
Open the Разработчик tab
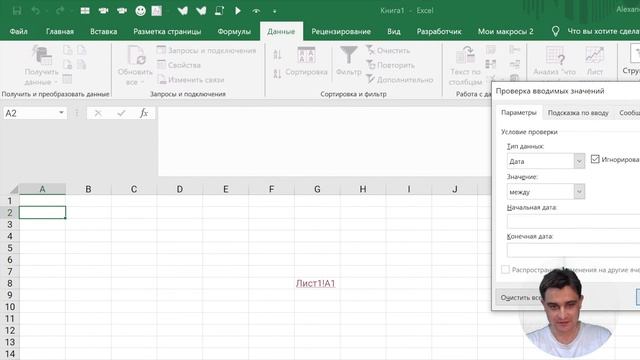point(439,31)
